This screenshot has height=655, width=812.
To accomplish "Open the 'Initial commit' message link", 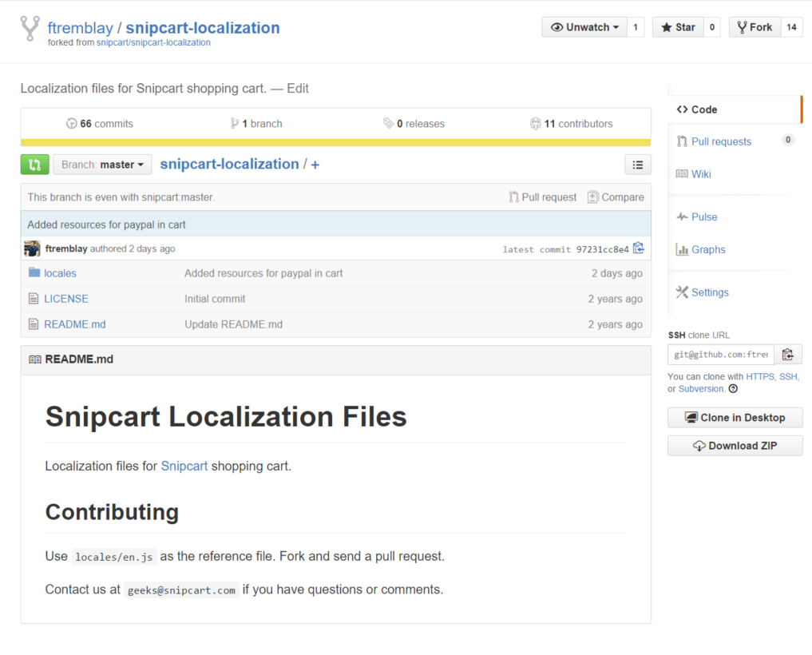I will point(215,299).
